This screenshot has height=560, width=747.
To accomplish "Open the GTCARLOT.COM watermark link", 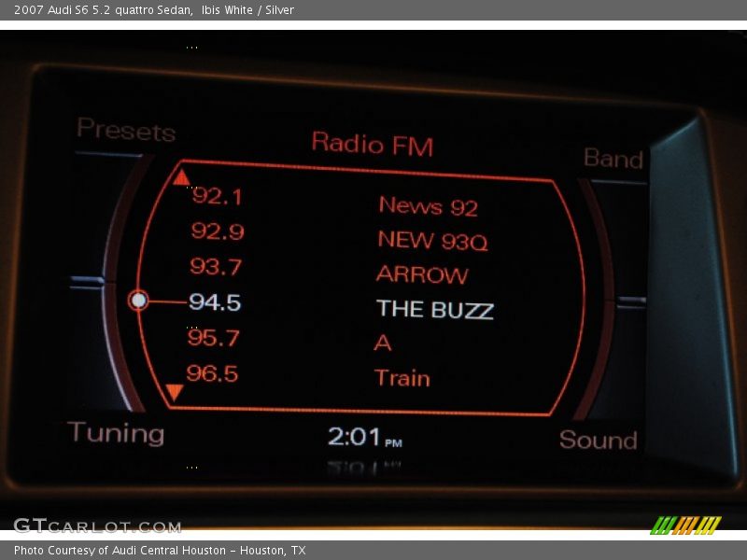I will point(97,526).
